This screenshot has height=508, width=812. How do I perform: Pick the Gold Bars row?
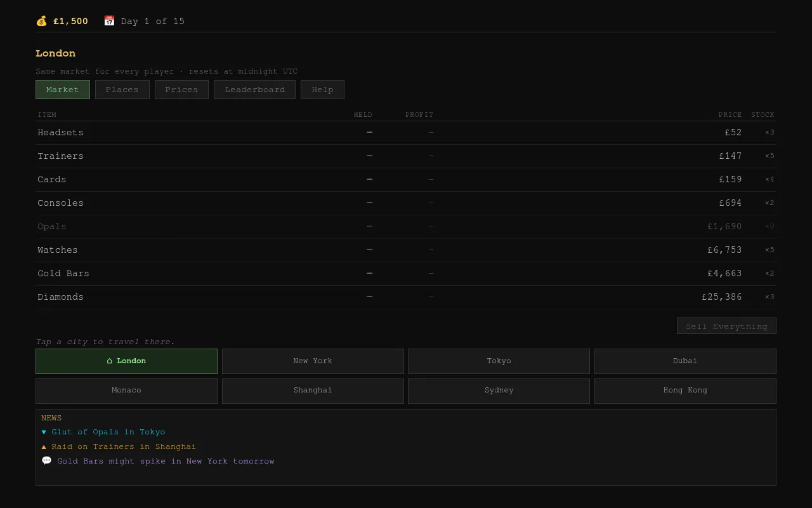tap(406, 274)
